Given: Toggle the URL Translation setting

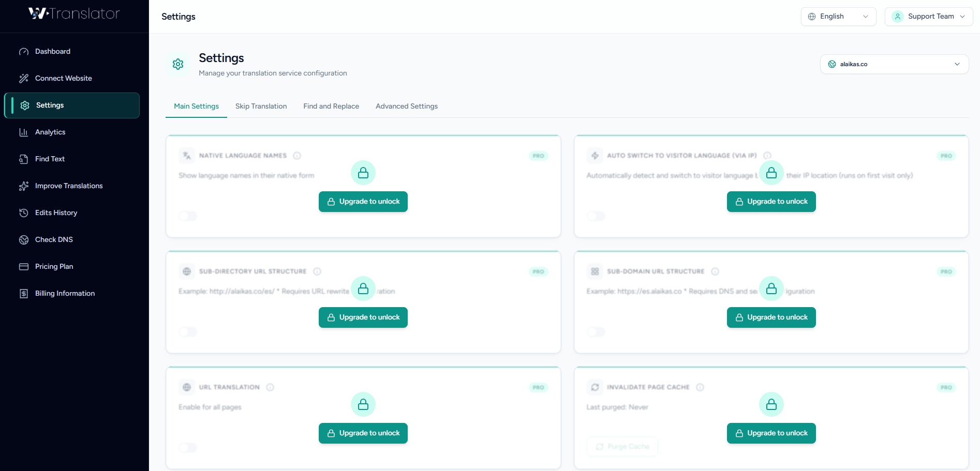Looking at the screenshot, I should (x=187, y=448).
